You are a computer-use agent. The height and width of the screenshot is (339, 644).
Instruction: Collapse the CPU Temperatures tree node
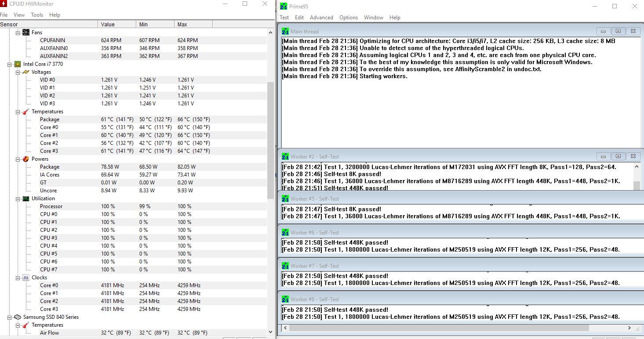[x=18, y=112]
